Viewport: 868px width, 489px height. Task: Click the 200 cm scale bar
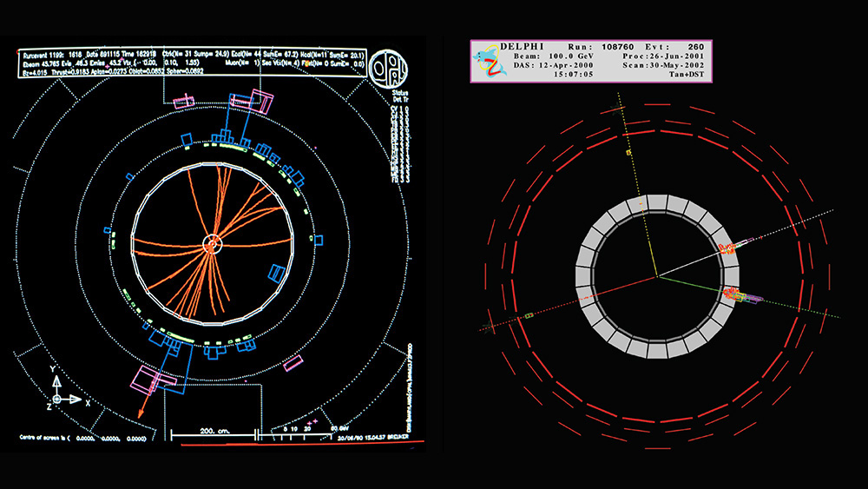212,431
